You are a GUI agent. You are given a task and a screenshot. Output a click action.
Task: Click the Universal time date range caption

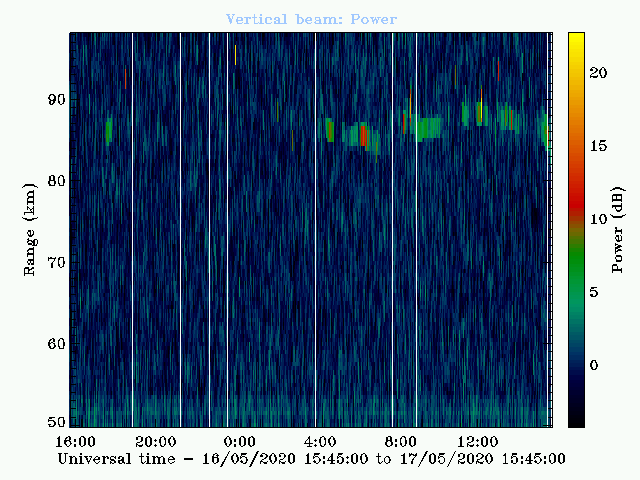click(x=311, y=459)
